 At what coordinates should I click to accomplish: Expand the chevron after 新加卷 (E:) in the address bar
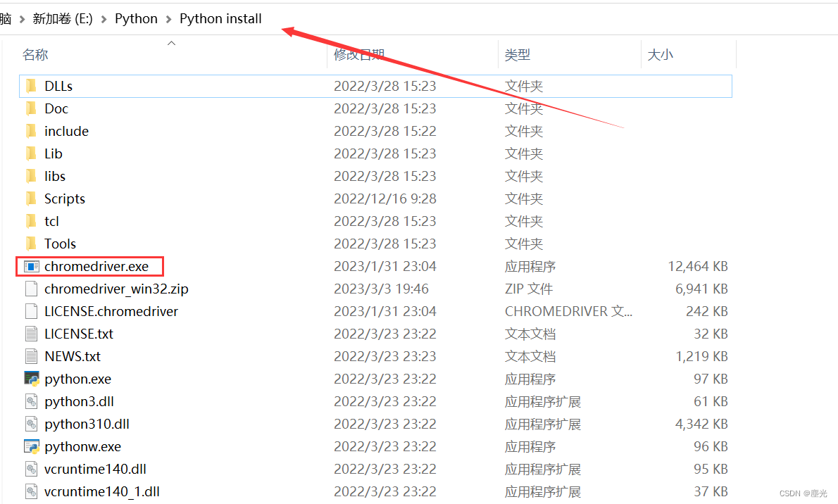[104, 19]
